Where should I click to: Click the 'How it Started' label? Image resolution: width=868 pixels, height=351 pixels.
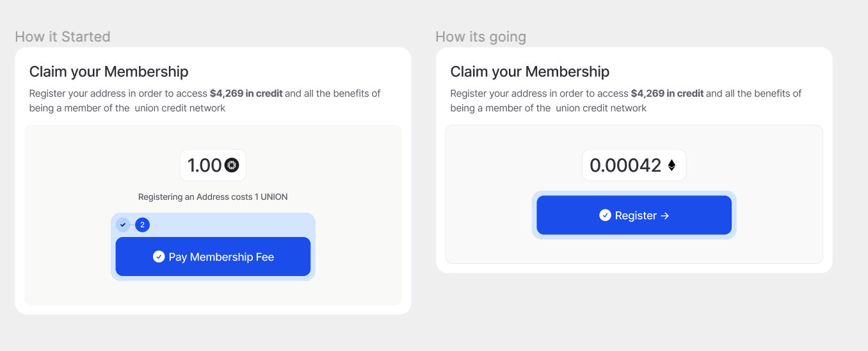(x=63, y=37)
